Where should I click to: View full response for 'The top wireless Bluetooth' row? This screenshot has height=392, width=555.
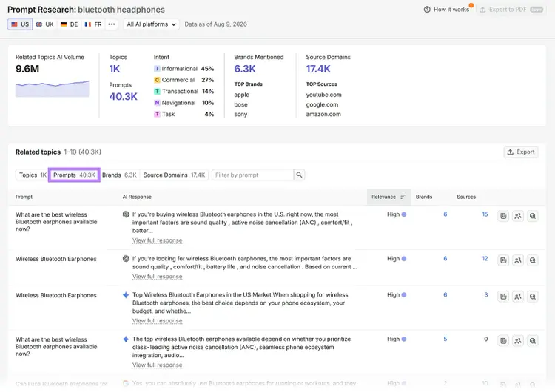(x=157, y=365)
